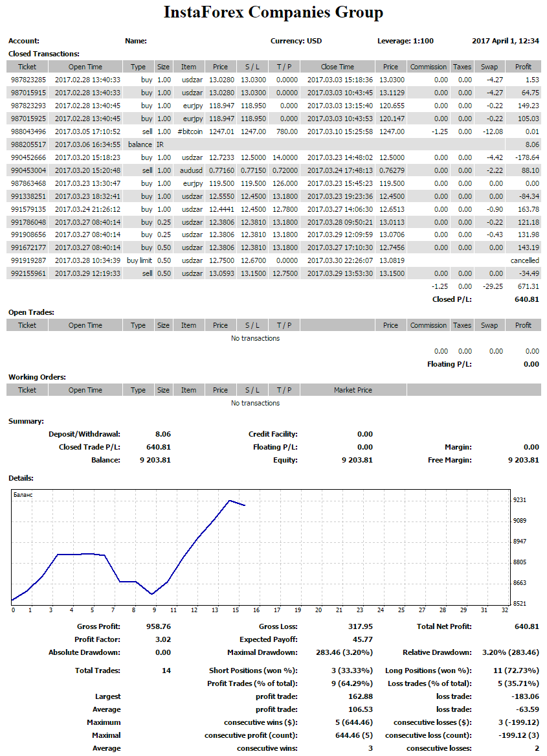This screenshot has height=756, width=547.
Task: Select the "Working Orders:" section heading
Action: [37, 377]
